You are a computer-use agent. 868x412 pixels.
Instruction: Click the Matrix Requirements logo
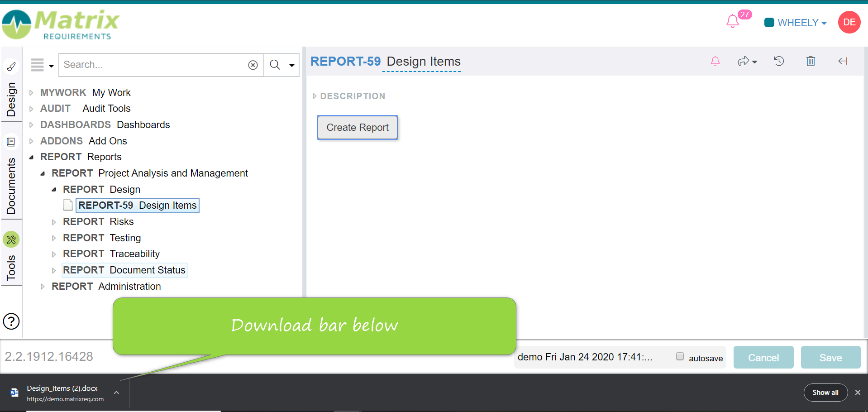point(61,24)
